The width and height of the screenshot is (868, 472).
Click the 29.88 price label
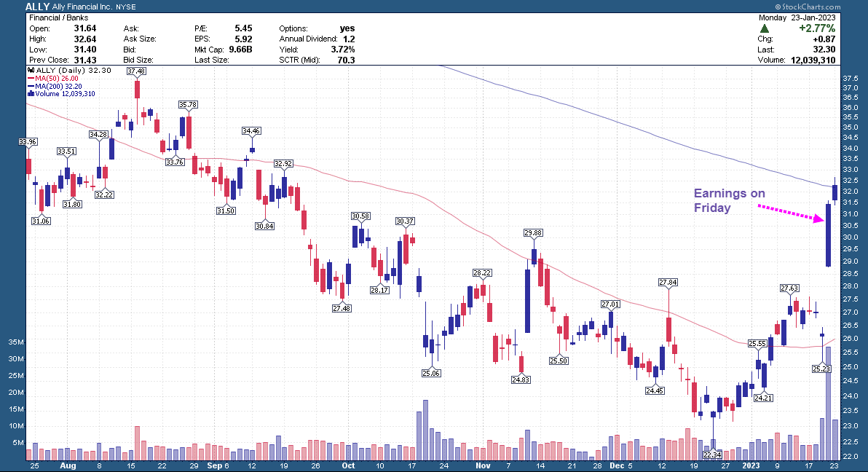pos(533,232)
